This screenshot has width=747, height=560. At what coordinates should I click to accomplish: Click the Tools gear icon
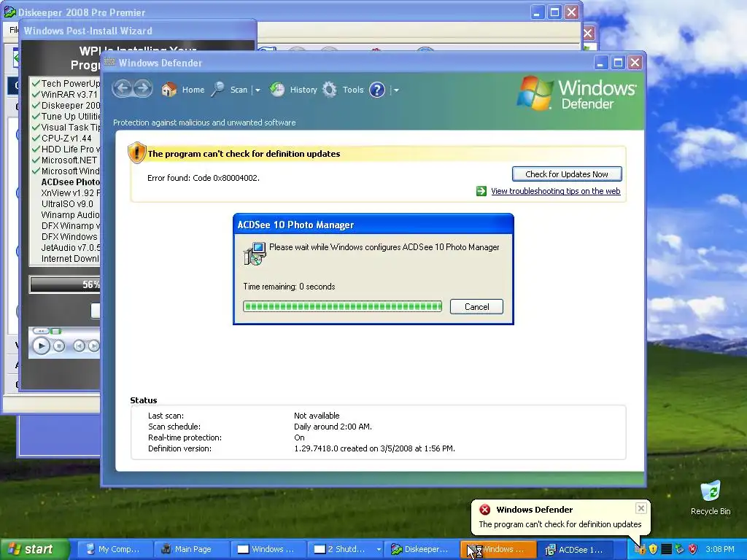pos(330,90)
